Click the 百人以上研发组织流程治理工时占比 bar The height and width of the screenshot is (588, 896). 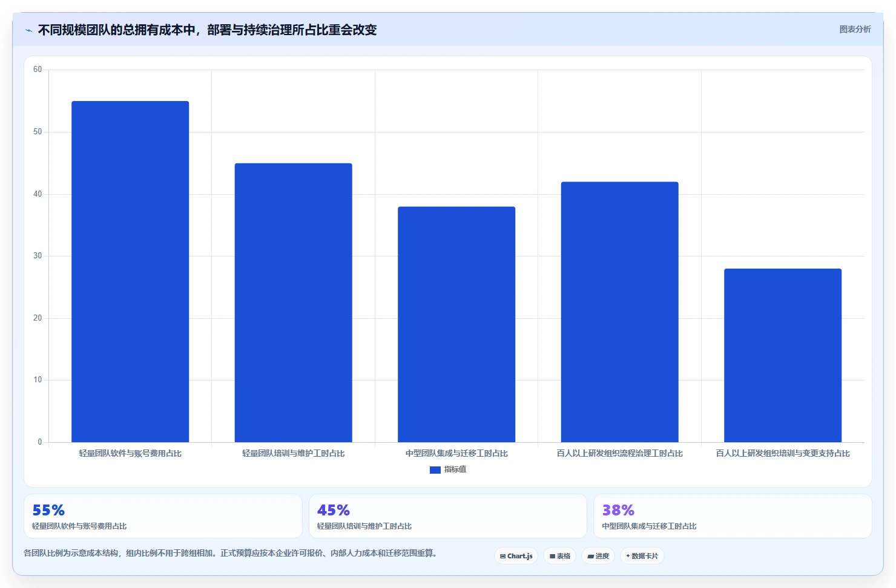[x=619, y=312]
